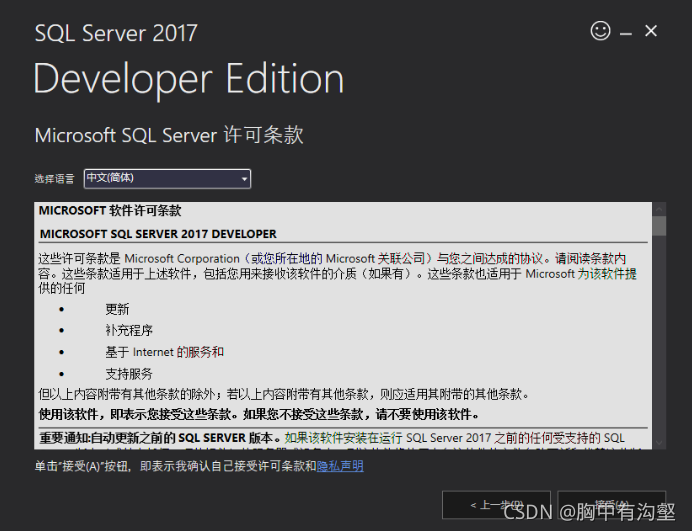Screen dimensions: 692x531
Task: Click the "重要通知" paragraph heading
Action: 159,438
